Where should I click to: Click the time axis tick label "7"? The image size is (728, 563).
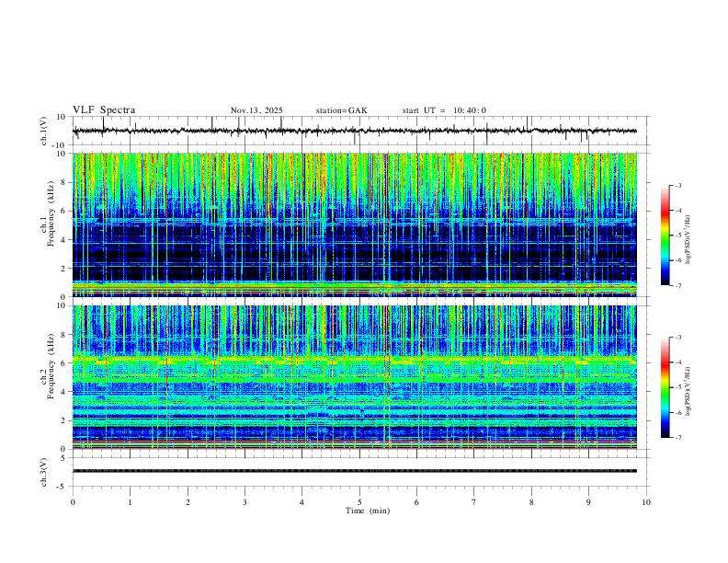pyautogui.click(x=474, y=502)
